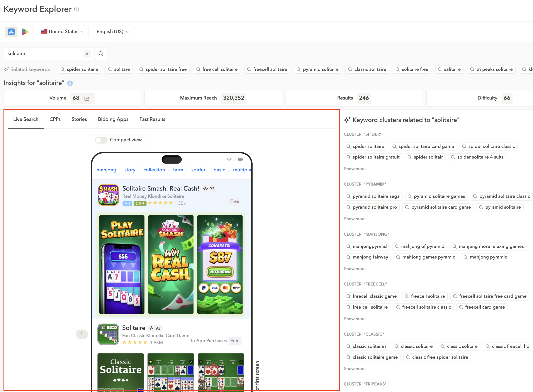Select related keyword salitaire
Viewport: 533px width, 392px height.
tap(449, 69)
